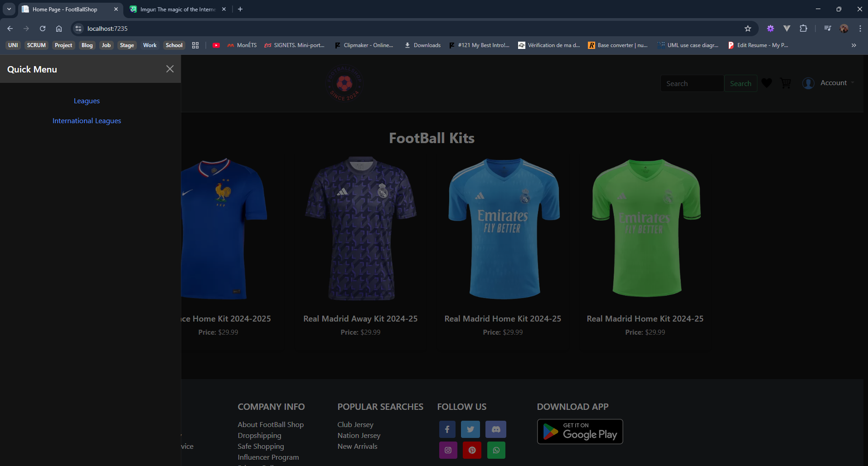Open the Influencer Program footer link
Image resolution: width=868 pixels, height=466 pixels.
point(268,457)
